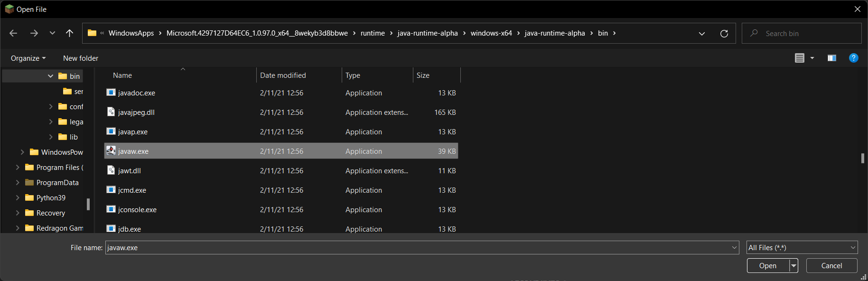Image resolution: width=868 pixels, height=281 pixels.
Task: Expand the address bar history dropdown
Action: click(x=701, y=33)
